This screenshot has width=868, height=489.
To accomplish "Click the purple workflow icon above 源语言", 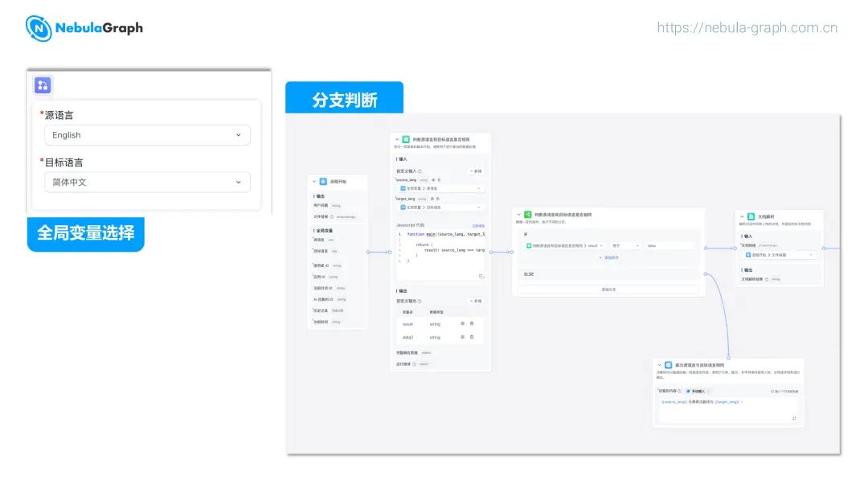I will tap(43, 85).
